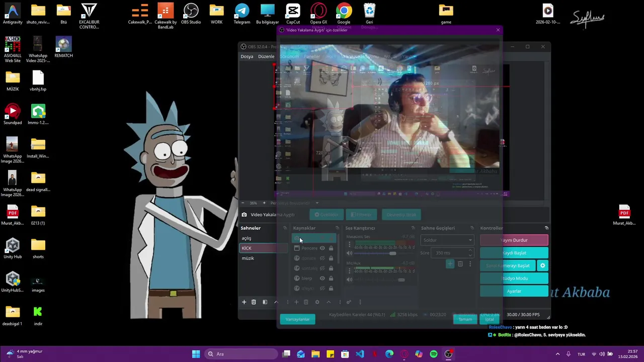Open Windows Start menu
644x362 pixels.
[196, 354]
